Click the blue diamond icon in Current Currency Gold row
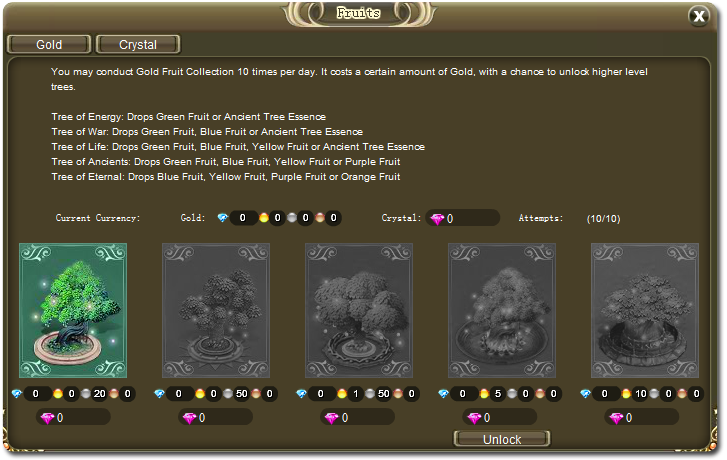The width and height of the screenshot is (727, 460). 223,218
